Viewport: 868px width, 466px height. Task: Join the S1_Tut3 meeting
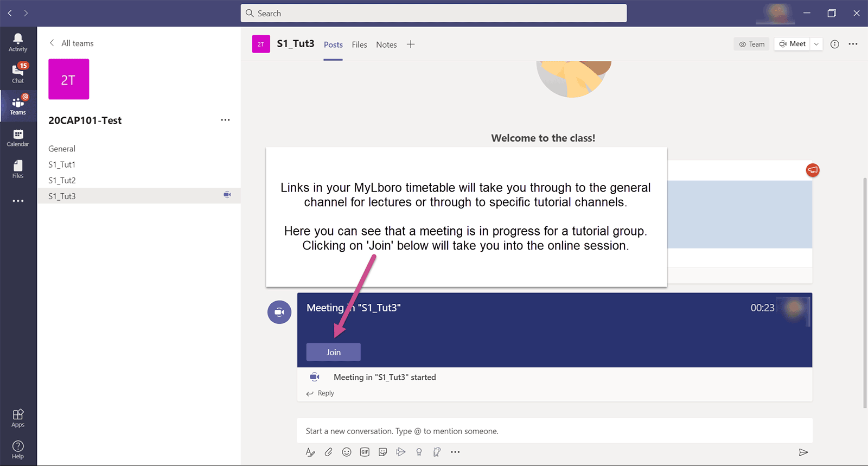(333, 352)
